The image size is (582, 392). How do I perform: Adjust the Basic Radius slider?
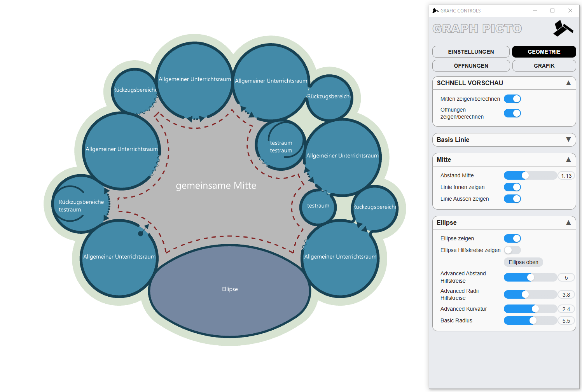530,320
